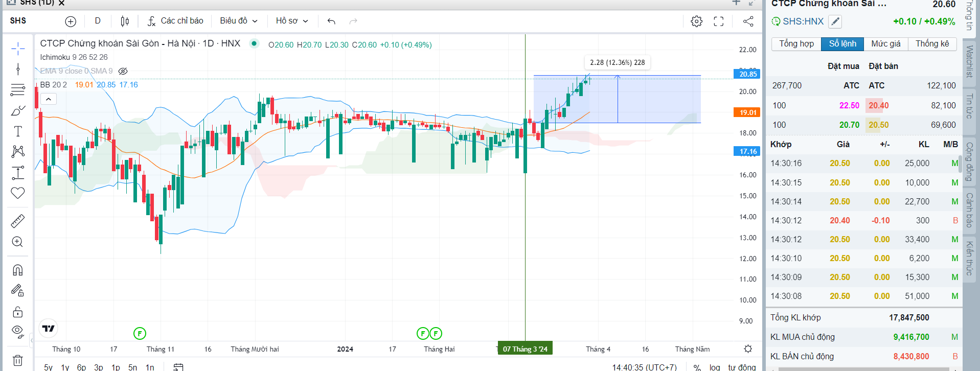Show the hidden EMA 9 indicator
Image resolution: width=980 pixels, height=371 pixels.
123,71
